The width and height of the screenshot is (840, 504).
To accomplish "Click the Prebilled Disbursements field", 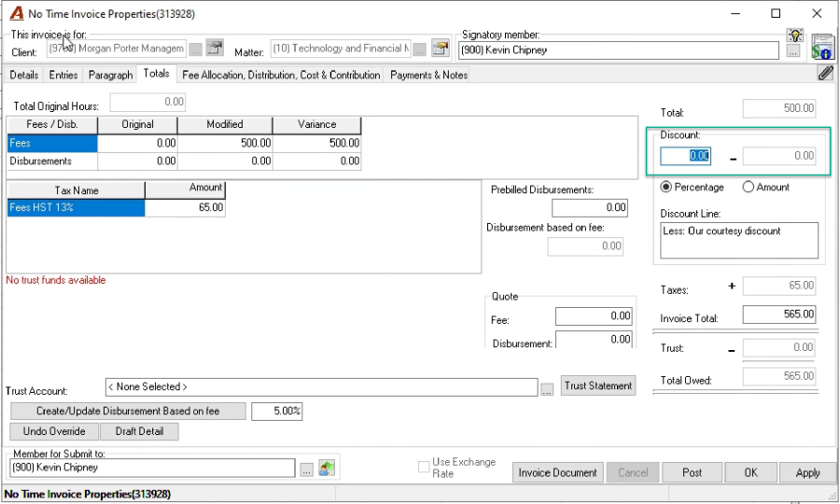I will 590,207.
